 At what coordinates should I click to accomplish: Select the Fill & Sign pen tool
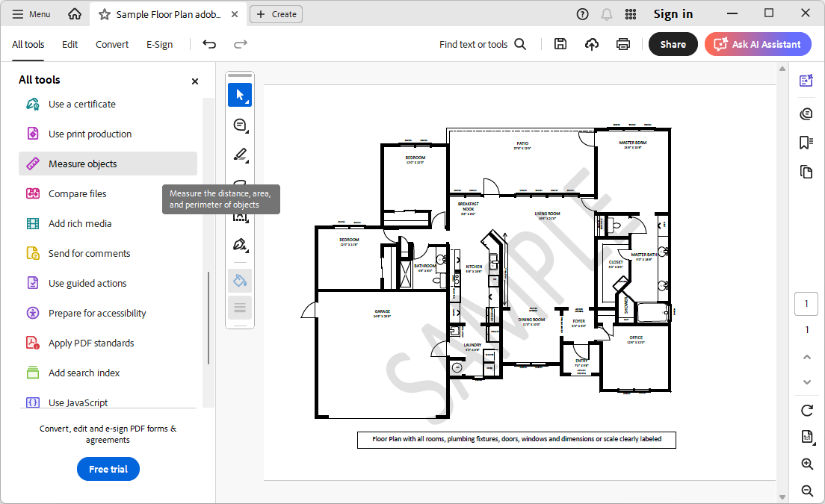tap(240, 244)
